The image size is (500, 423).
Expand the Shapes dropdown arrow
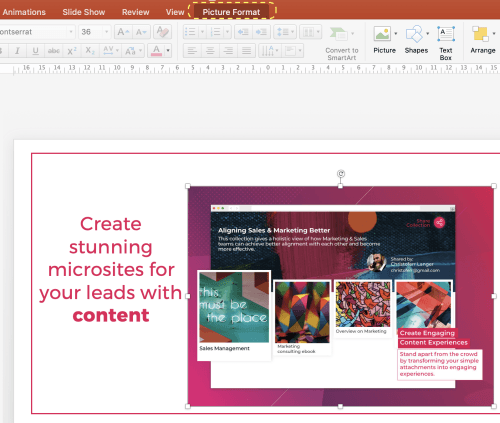point(427,34)
